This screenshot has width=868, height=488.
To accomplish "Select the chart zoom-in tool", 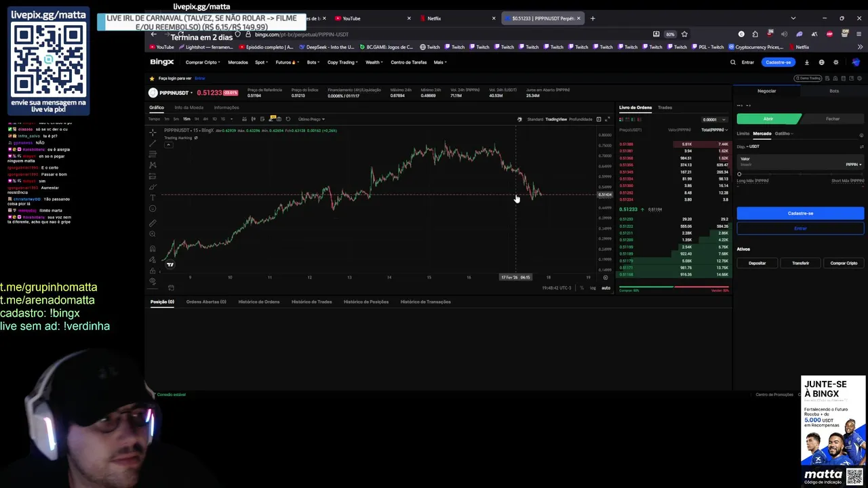I will pos(153,234).
